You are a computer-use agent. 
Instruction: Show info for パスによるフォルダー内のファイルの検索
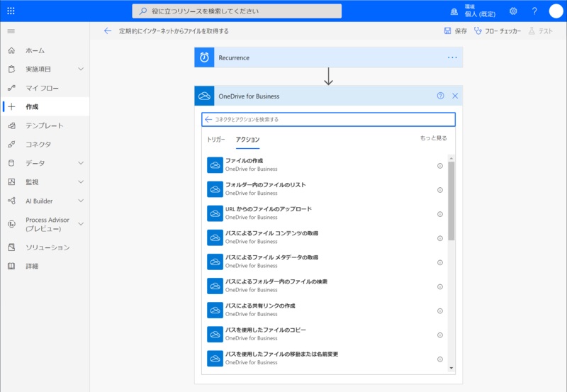click(440, 287)
